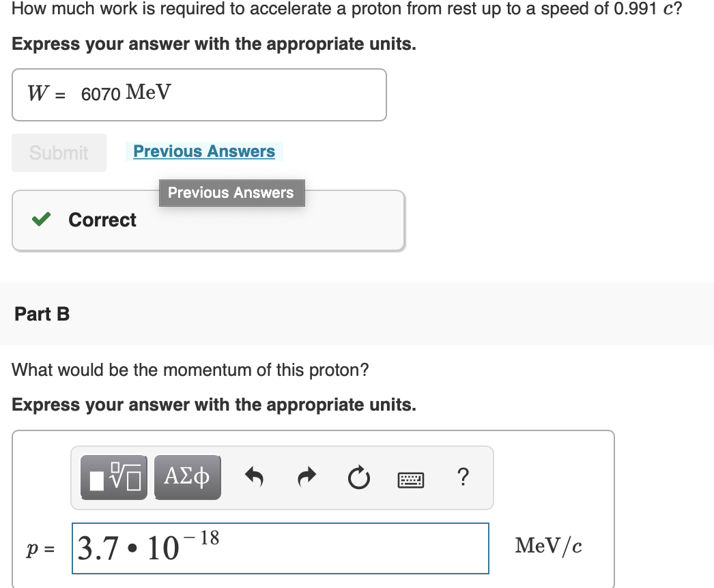Open the on-screen keyboard helper
The height and width of the screenshot is (588, 714).
(x=412, y=478)
